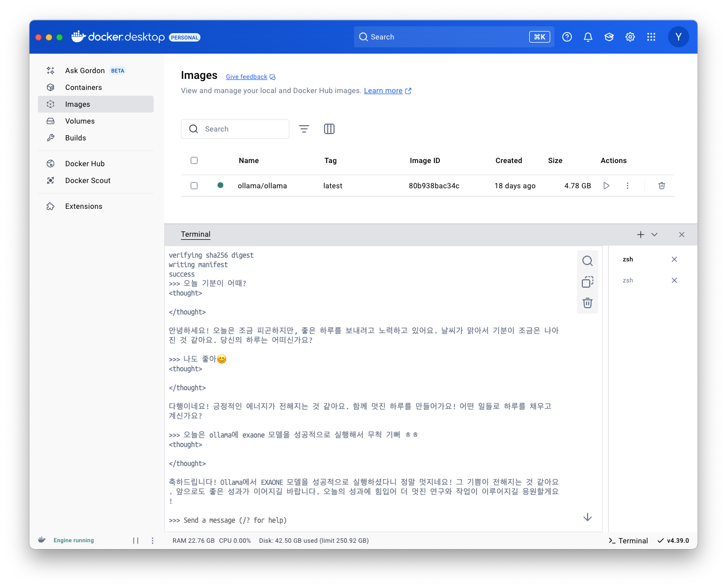The image size is (727, 588).
Task: Focus the Images search input
Action: pos(235,129)
